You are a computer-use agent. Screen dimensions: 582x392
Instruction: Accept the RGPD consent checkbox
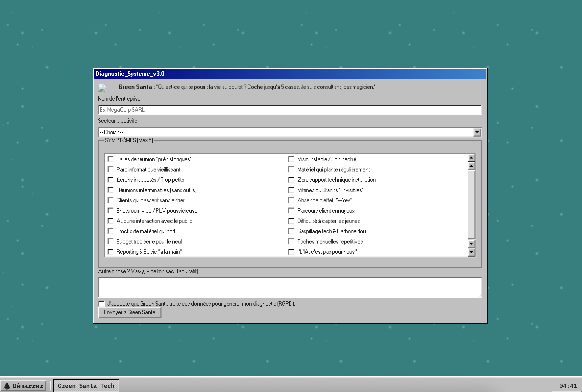[101, 304]
